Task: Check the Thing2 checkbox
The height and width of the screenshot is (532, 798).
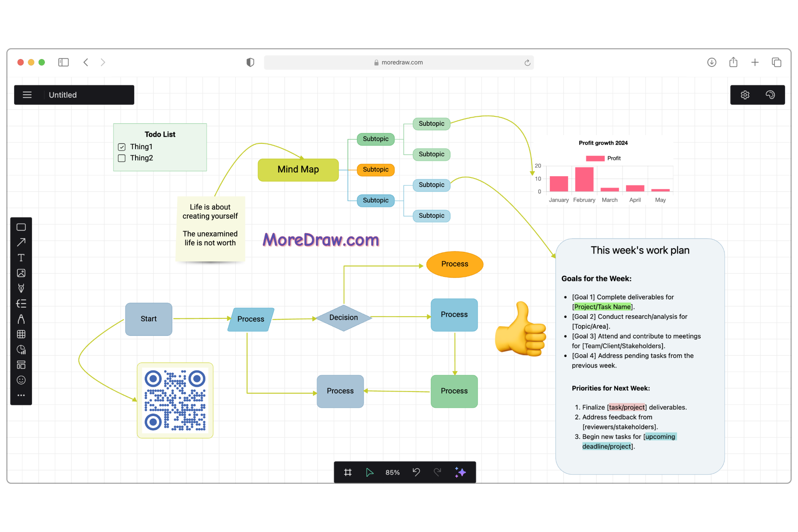Action: click(122, 158)
